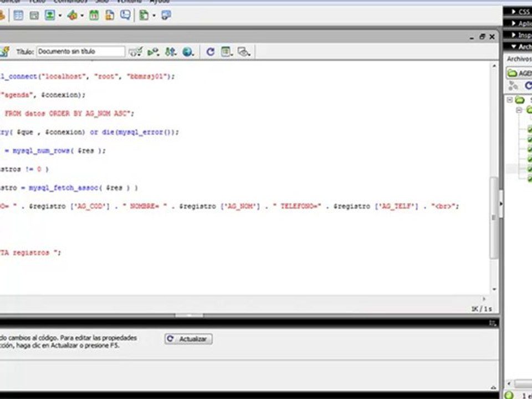Refresh Design view with the circular arrow
532x399 pixels.
[x=211, y=52]
